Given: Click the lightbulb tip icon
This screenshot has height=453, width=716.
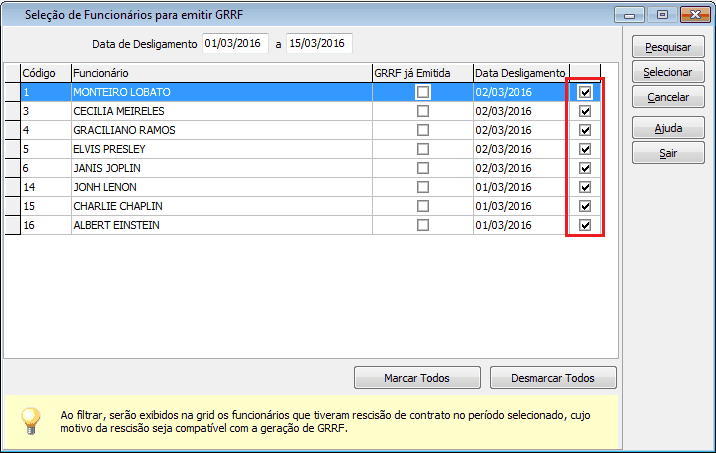Looking at the screenshot, I should (31, 419).
